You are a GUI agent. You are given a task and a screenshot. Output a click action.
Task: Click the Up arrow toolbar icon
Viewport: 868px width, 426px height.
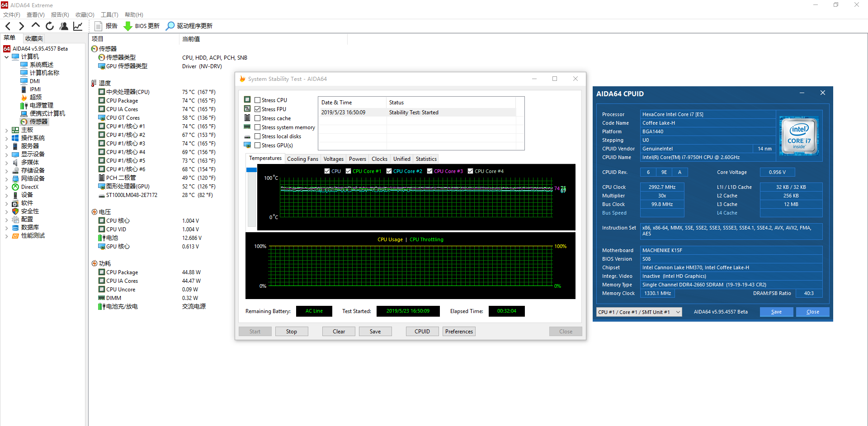(35, 26)
